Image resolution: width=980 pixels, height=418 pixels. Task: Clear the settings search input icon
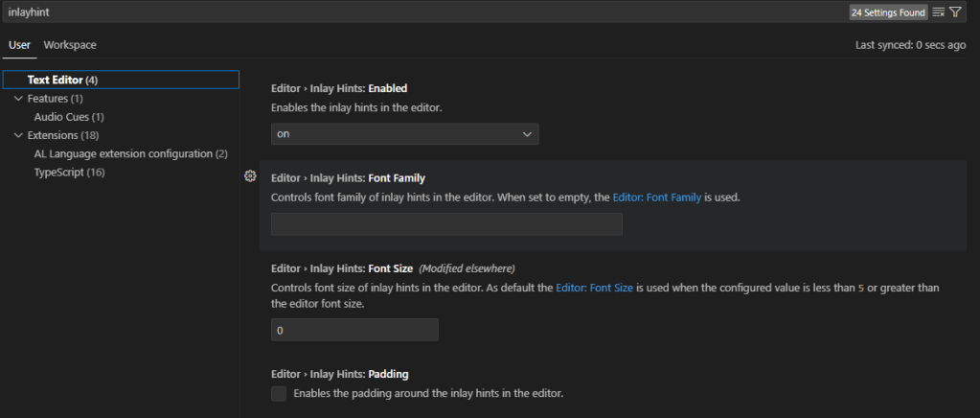(x=939, y=12)
